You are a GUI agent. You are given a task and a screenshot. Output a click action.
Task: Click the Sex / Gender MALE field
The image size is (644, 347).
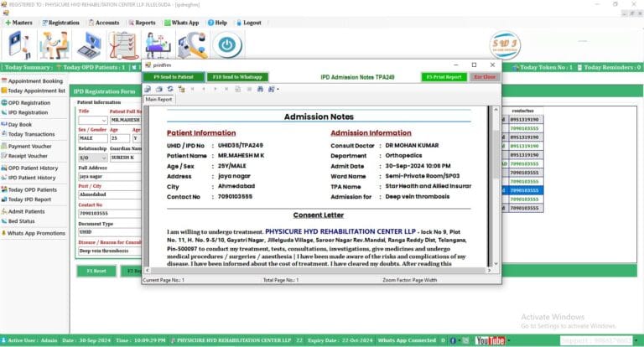point(93,139)
